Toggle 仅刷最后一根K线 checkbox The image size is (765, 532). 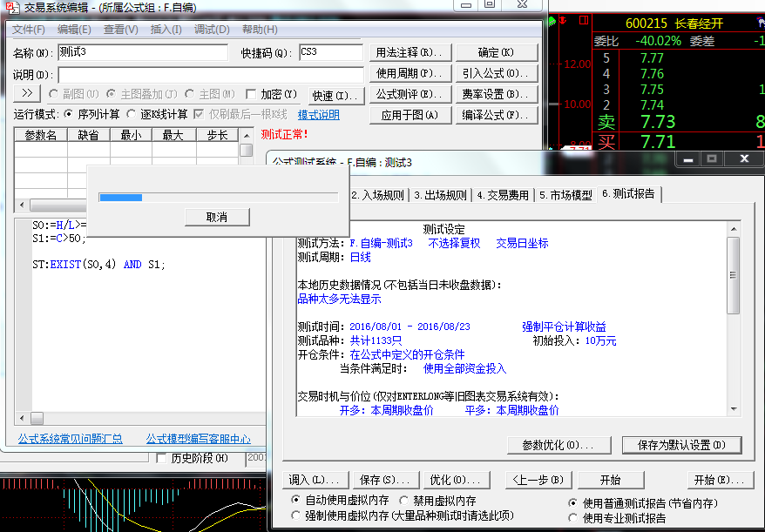point(199,115)
